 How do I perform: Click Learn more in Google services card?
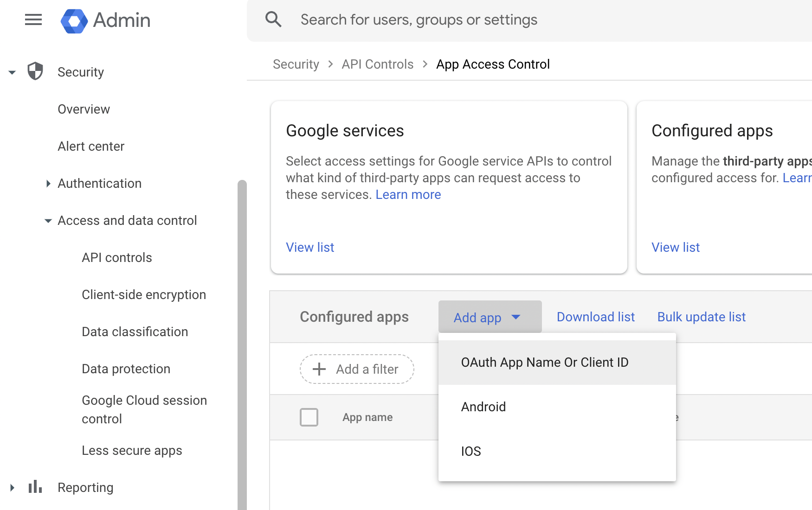click(408, 195)
